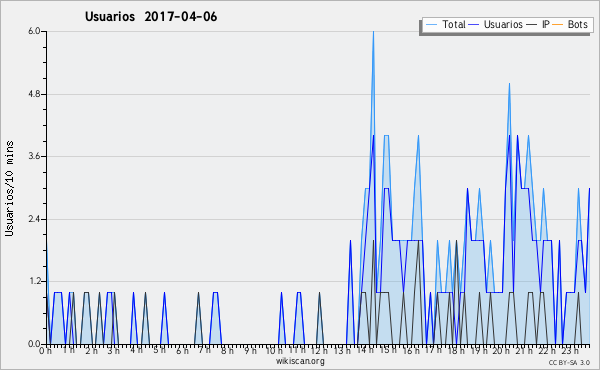The height and width of the screenshot is (370, 600).
Task: Click the '8 h' x-axis label
Action: click(227, 351)
